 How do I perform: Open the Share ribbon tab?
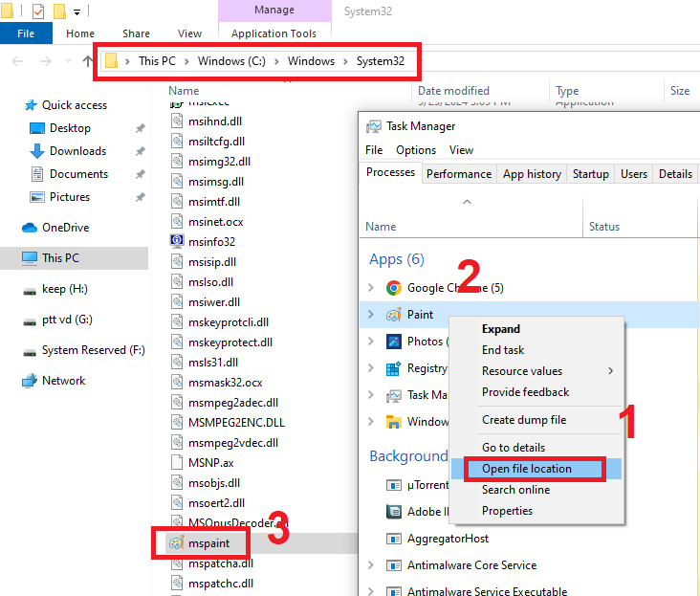[136, 33]
